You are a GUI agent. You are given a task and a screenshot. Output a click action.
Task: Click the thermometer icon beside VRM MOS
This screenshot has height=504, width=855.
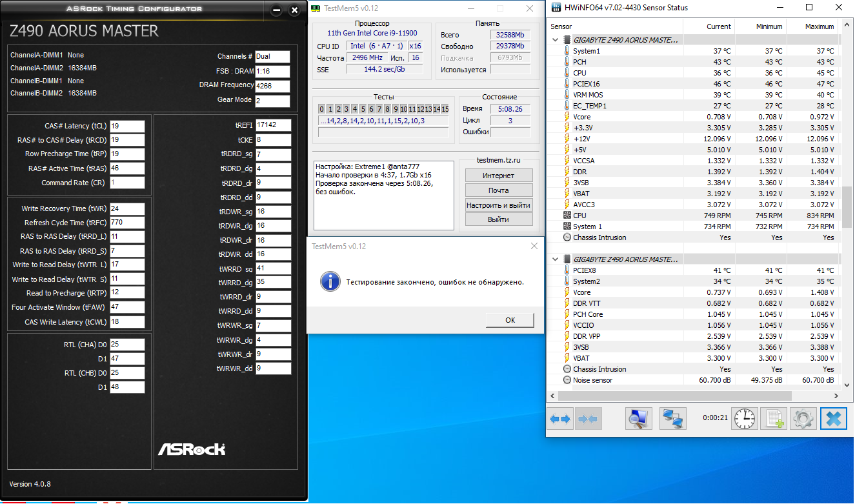567,95
